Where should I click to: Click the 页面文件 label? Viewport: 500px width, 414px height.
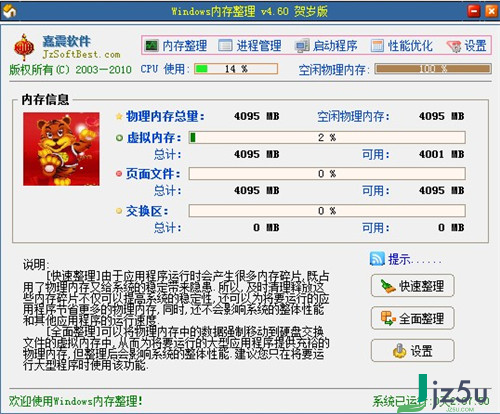point(153,174)
